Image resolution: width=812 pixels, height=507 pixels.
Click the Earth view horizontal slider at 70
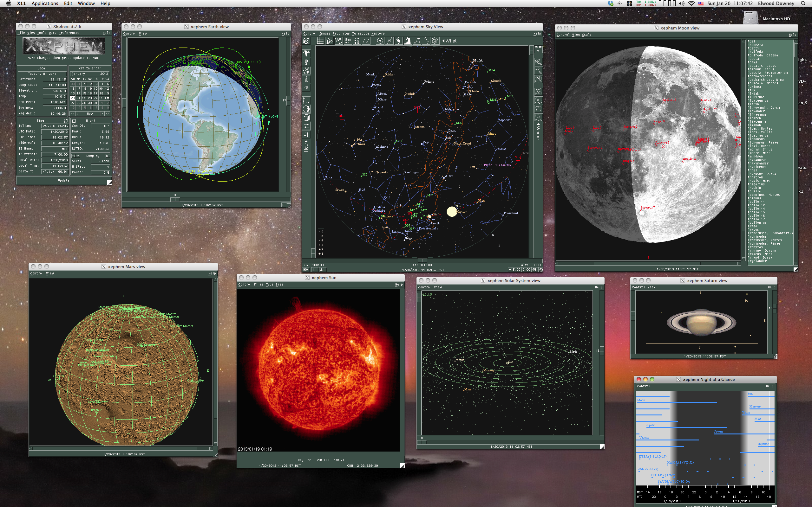[x=175, y=199]
